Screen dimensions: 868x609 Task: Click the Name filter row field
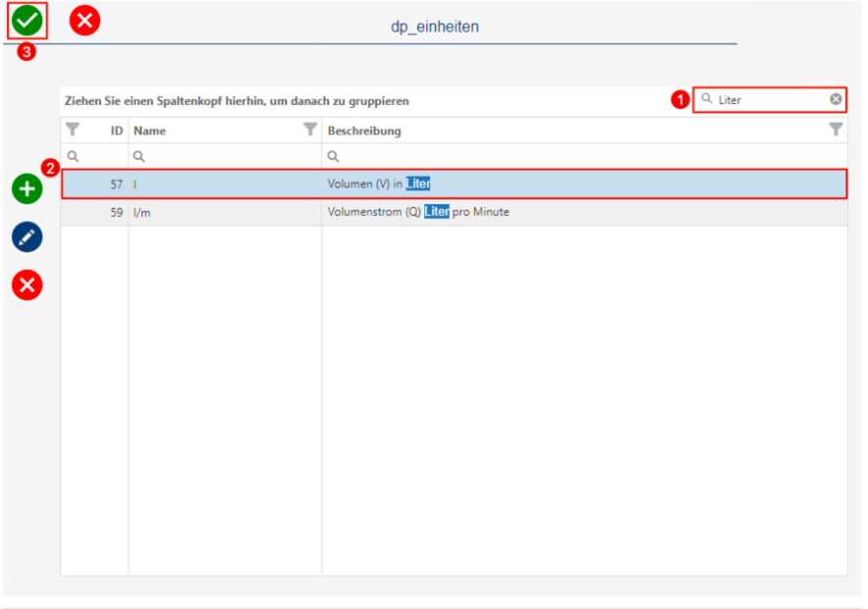point(225,157)
